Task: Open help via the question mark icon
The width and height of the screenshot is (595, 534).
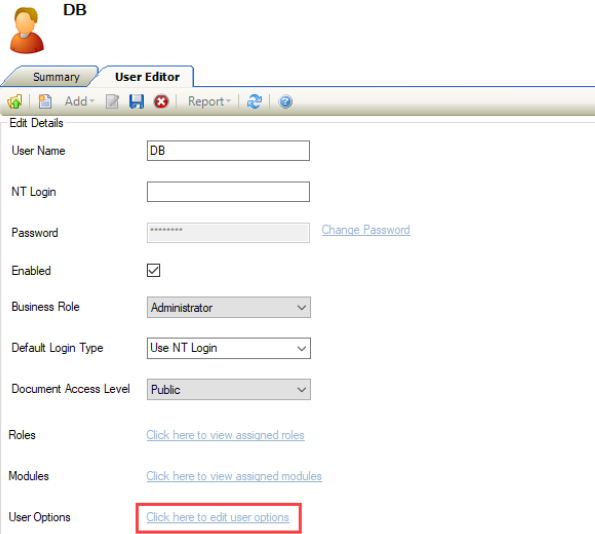Action: coord(285,102)
